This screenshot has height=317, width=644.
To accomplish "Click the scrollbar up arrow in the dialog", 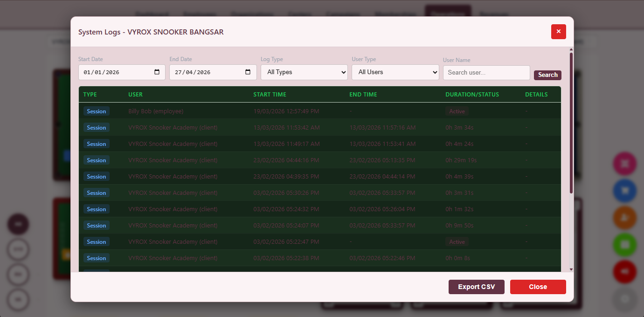I will tap(571, 49).
